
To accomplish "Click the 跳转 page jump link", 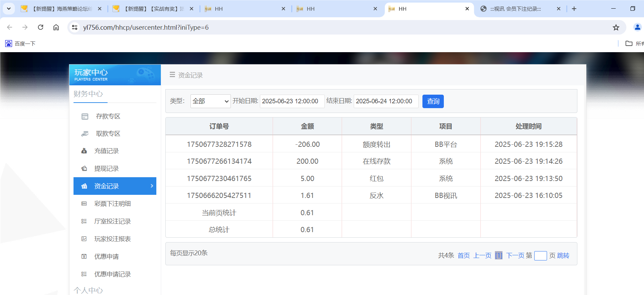I will [x=563, y=256].
